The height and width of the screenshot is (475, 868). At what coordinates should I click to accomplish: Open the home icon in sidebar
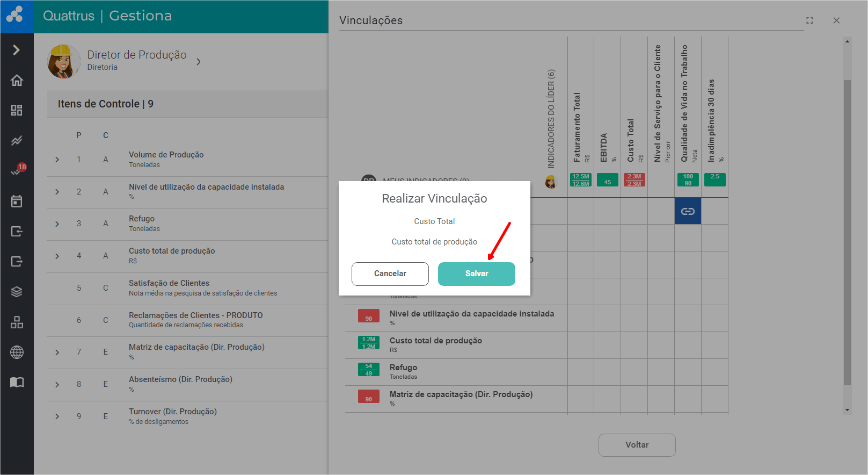17,80
